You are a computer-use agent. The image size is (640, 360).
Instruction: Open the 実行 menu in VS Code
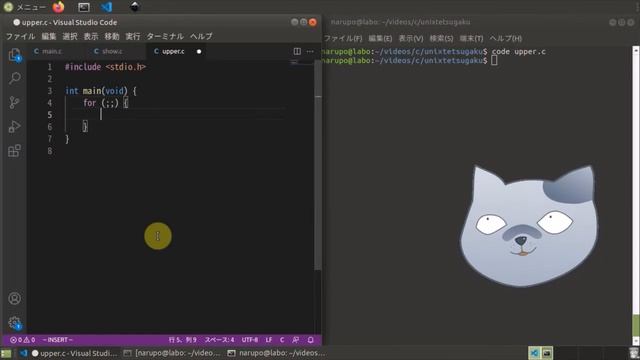(x=133, y=36)
